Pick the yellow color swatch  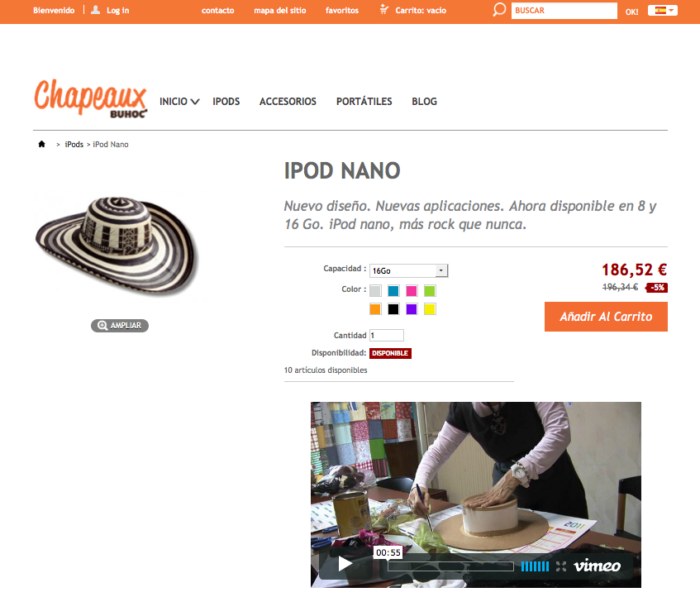[x=430, y=309]
